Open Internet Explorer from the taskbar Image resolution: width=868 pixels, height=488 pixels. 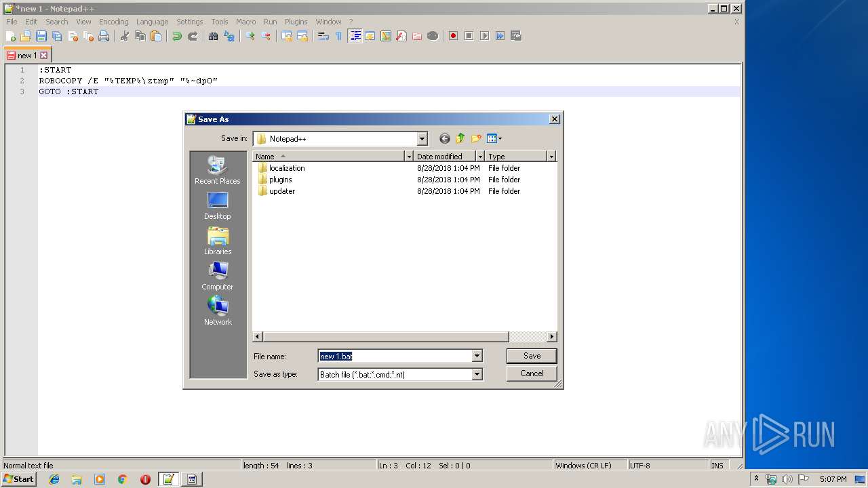[54, 479]
